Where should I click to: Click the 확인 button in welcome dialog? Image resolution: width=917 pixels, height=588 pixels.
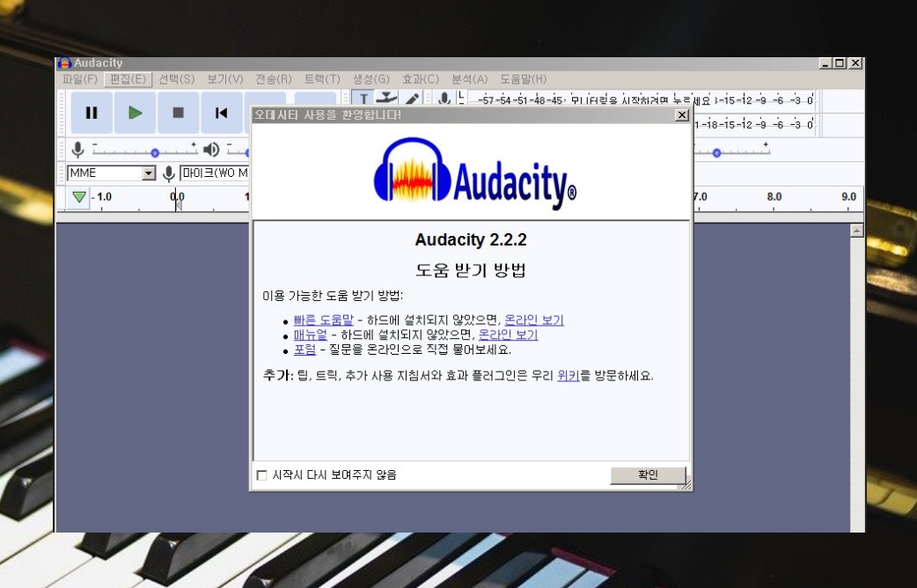(648, 475)
